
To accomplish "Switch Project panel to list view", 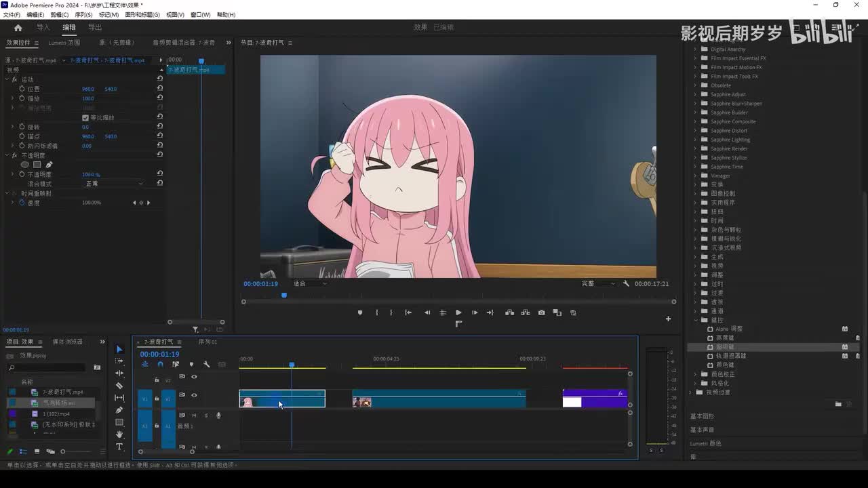I will (x=24, y=451).
